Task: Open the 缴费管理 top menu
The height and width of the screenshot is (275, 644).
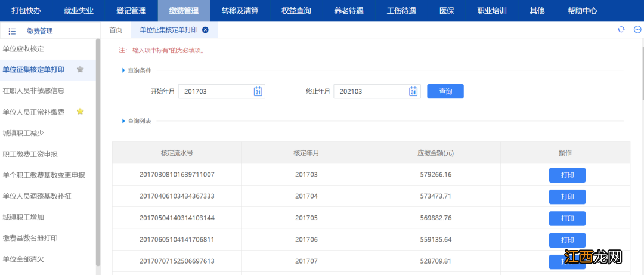Action: 184,11
